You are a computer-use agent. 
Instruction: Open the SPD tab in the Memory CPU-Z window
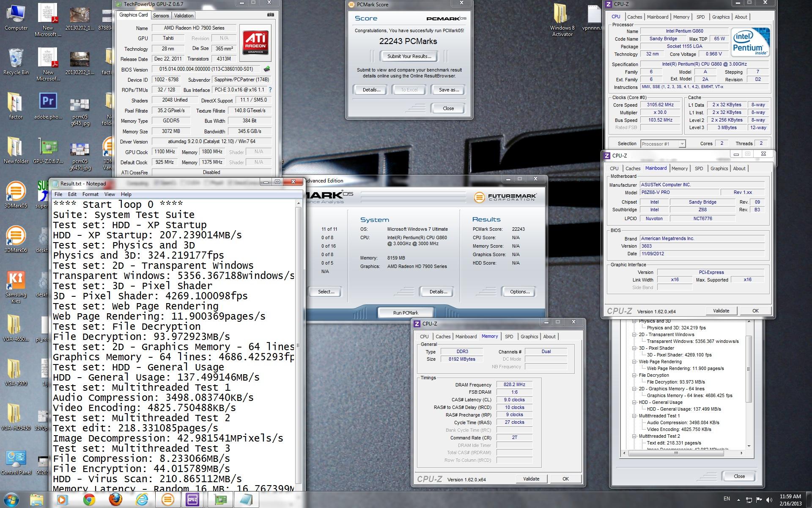509,337
